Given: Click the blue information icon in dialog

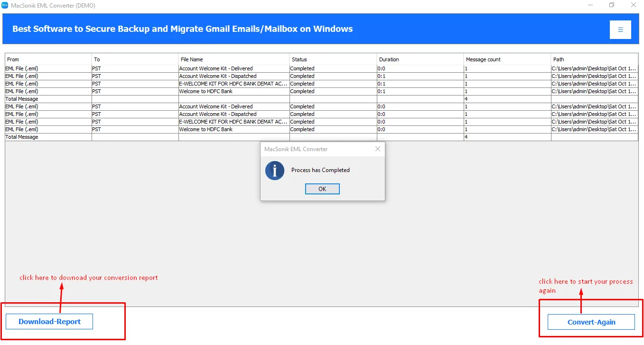Looking at the screenshot, I should [275, 171].
